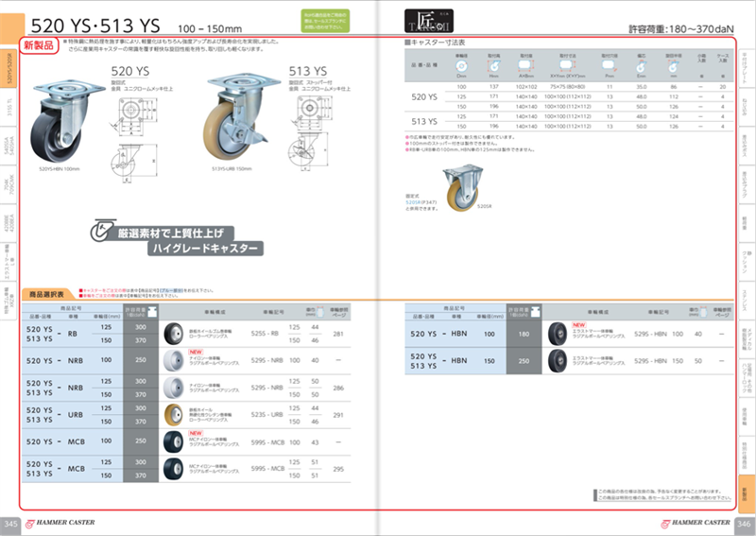Click the 520 YS - NRB 100 product code
The height and width of the screenshot is (536, 756).
pos(69,360)
